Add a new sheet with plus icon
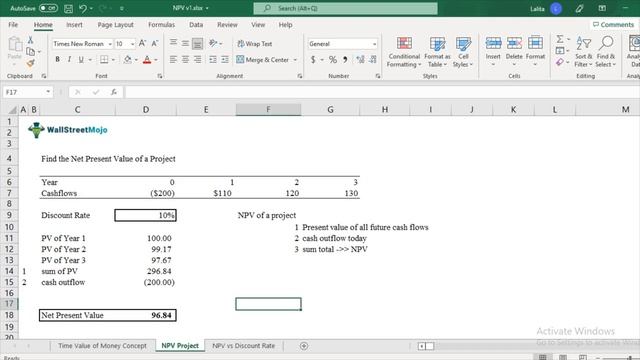 (304, 346)
